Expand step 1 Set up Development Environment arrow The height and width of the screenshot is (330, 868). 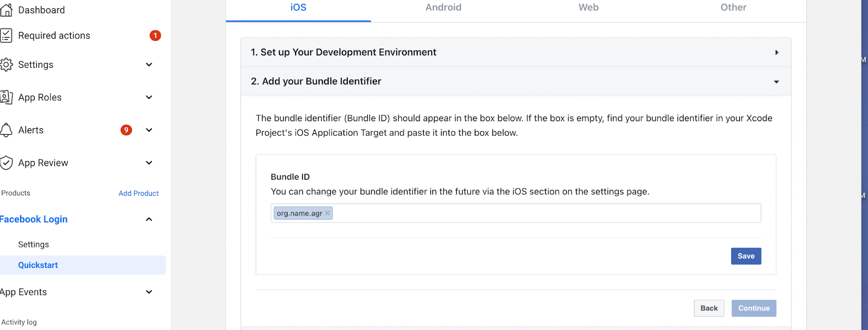click(777, 53)
